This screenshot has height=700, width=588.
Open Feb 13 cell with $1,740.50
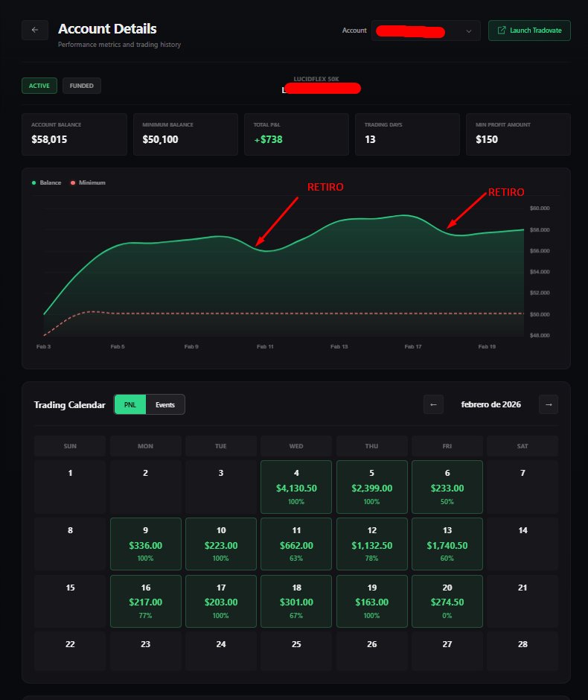tap(447, 544)
